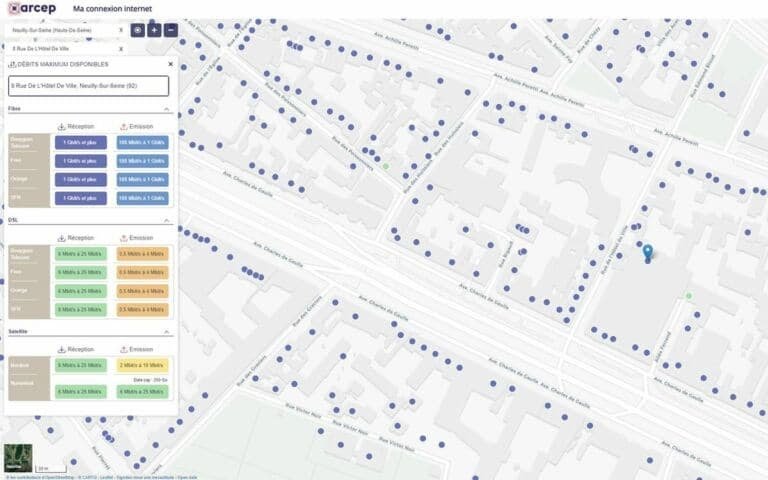Collapse the Fibre section

167,109
